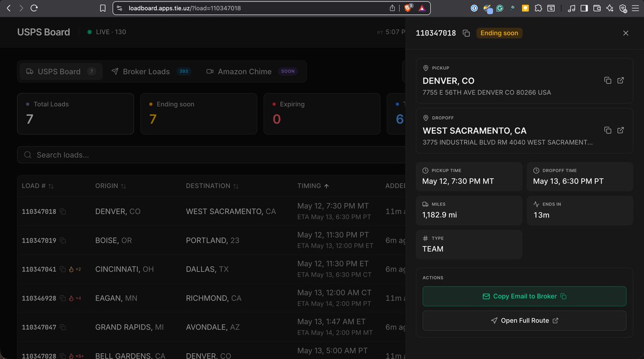Open Grammarly extension
The image size is (644, 359).
point(500,8)
